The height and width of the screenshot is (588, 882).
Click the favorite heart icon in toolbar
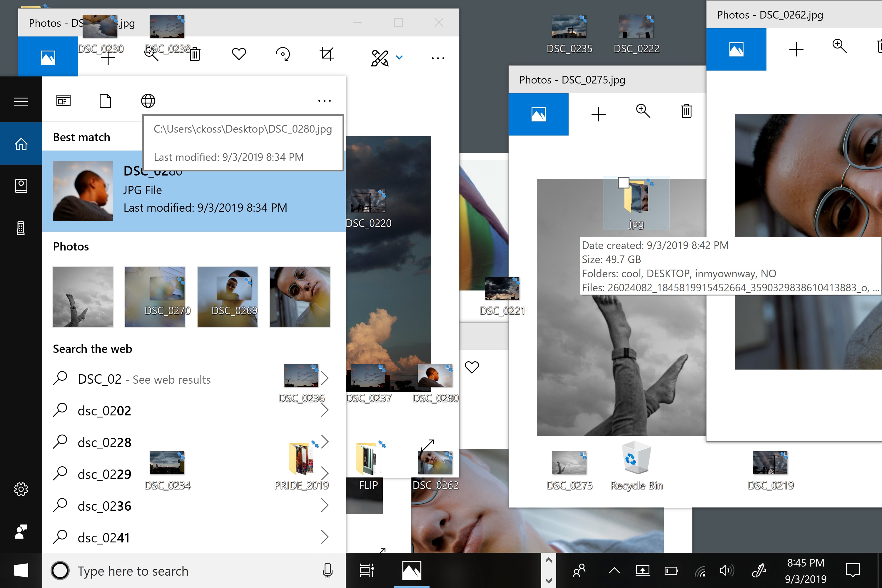coord(238,54)
